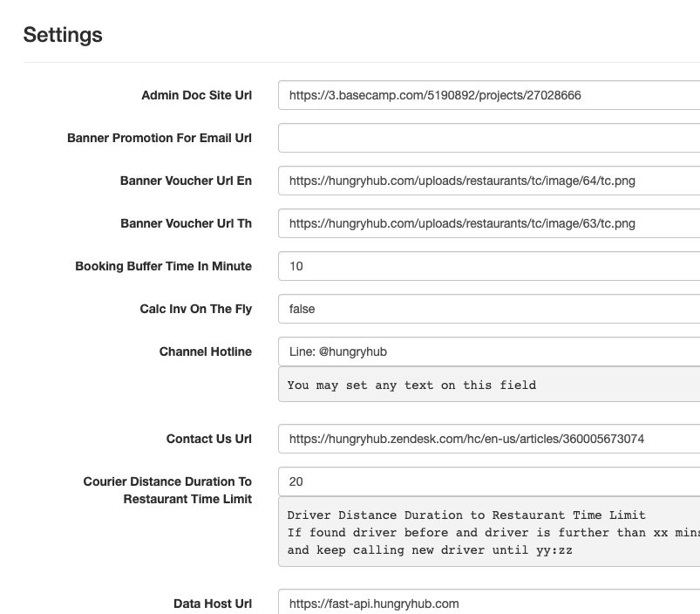
Task: Click the "Channel Hotline" label text
Action: pyautogui.click(x=205, y=351)
